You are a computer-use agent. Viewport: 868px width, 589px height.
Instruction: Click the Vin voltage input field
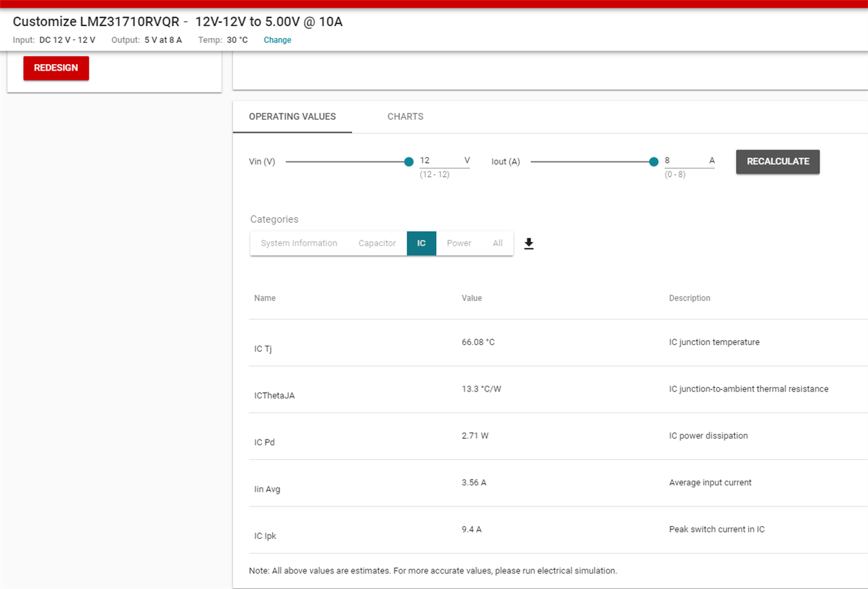coord(445,161)
